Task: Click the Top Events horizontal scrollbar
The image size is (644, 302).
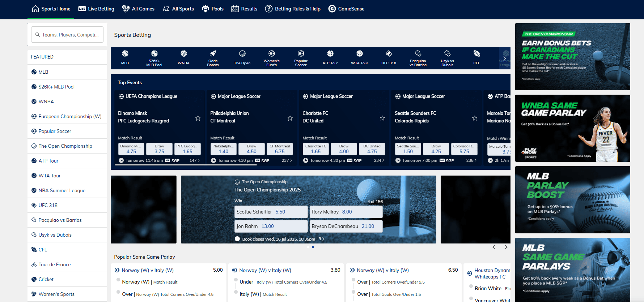Action: (x=186, y=165)
